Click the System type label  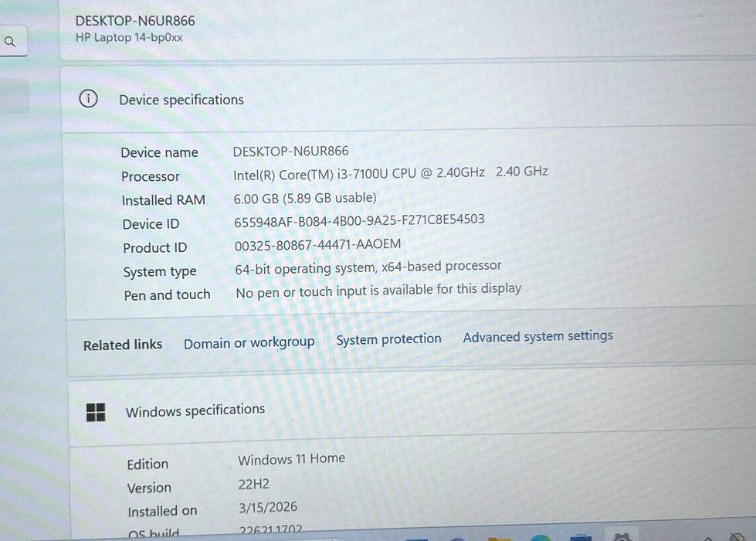click(x=160, y=272)
